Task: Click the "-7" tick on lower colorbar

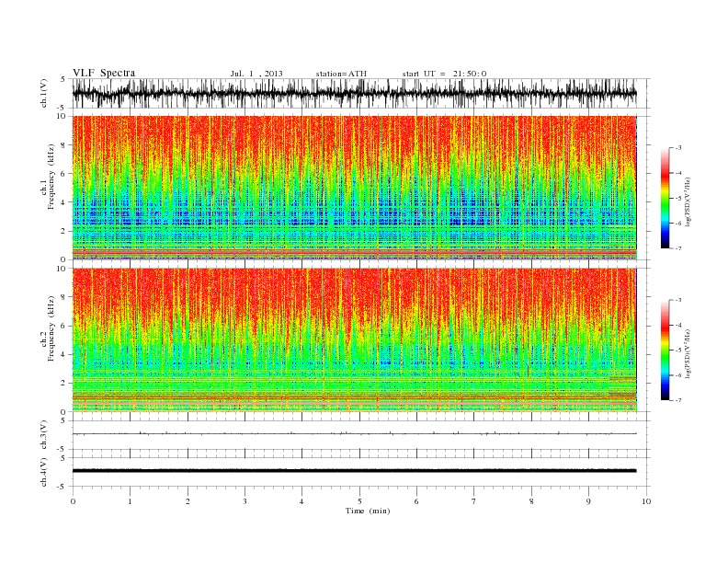Action: click(x=678, y=400)
